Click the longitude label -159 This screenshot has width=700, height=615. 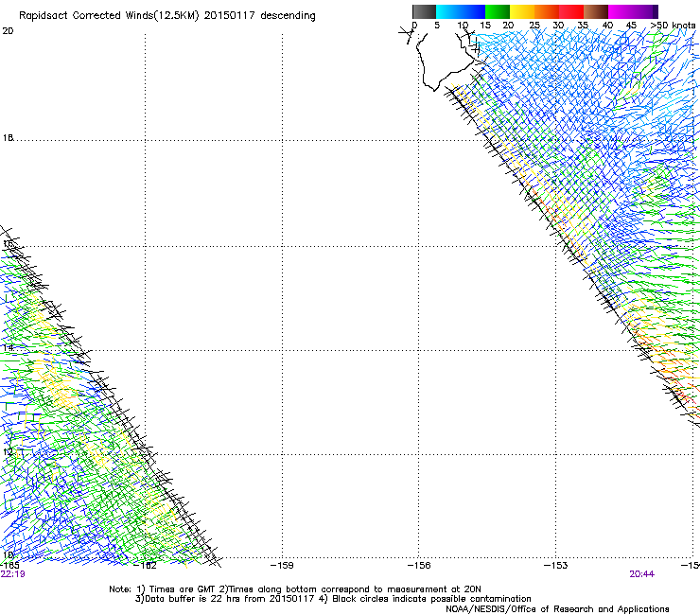pos(282,566)
